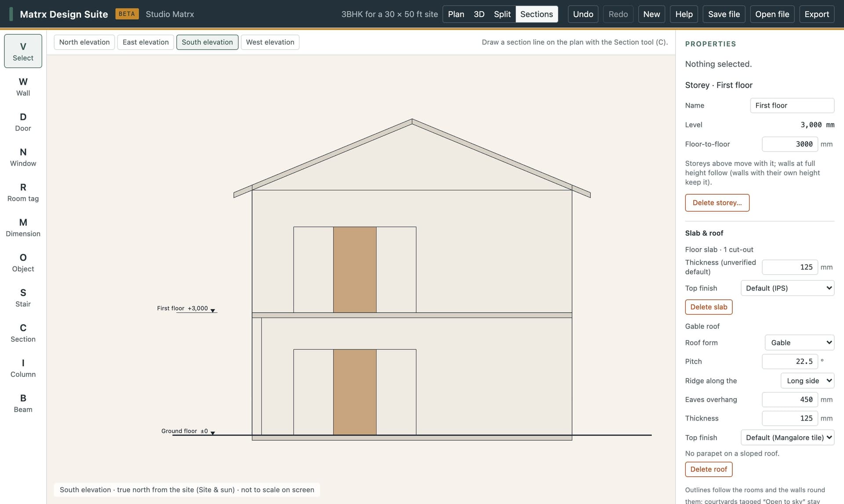The height and width of the screenshot is (504, 844).
Task: Edit the roof Pitch value field
Action: point(789,362)
